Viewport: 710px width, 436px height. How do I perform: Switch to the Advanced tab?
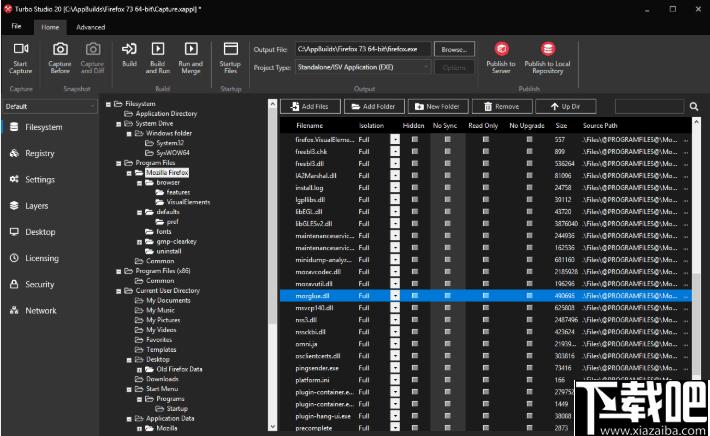[91, 27]
